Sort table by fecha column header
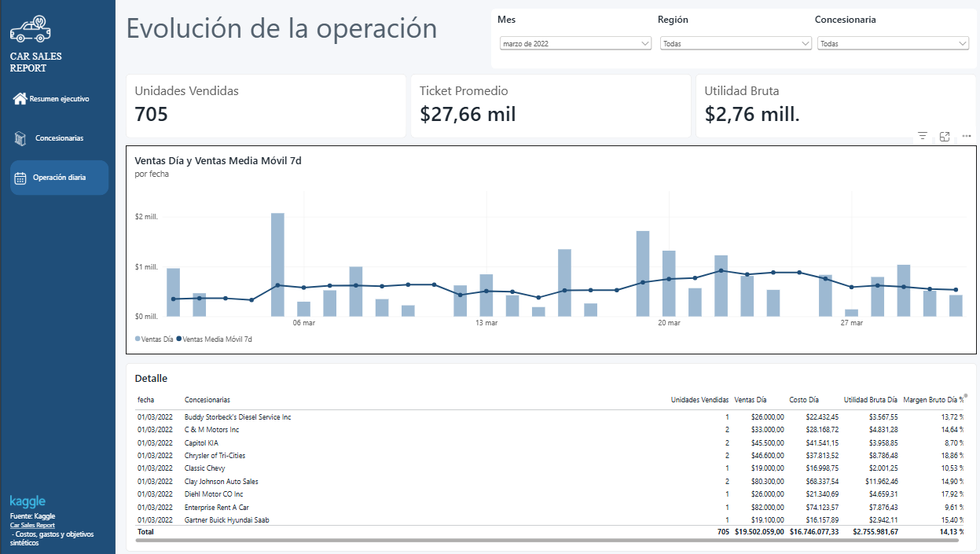Viewport: 980px width, 554px height. coord(145,400)
